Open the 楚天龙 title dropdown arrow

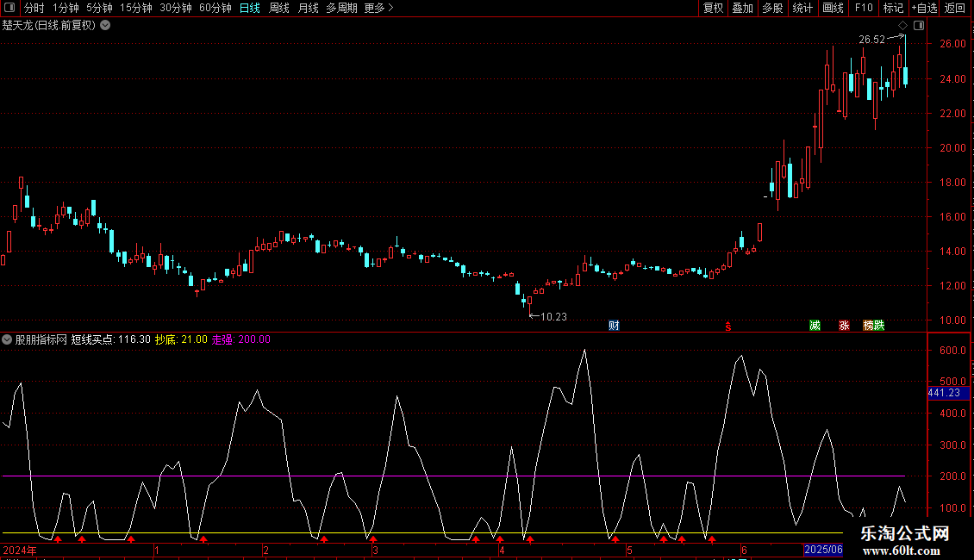(x=106, y=26)
